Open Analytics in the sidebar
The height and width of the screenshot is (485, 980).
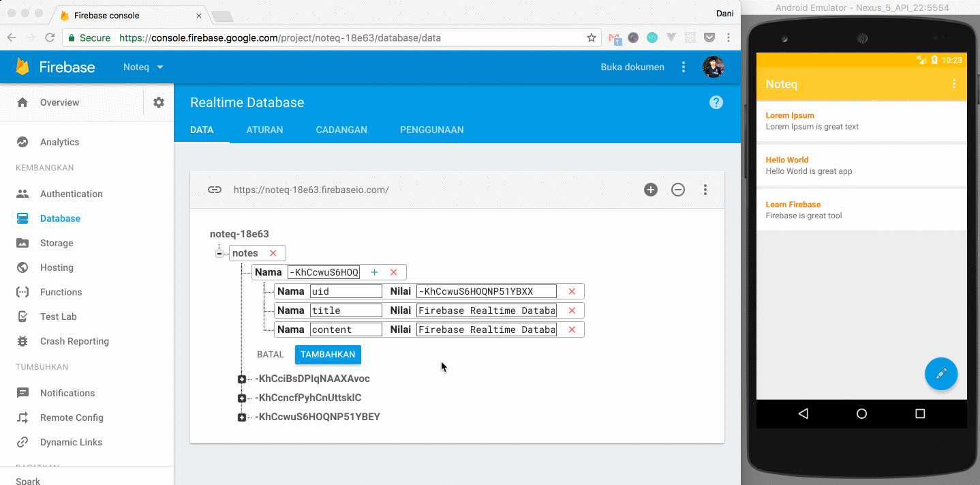(x=59, y=142)
